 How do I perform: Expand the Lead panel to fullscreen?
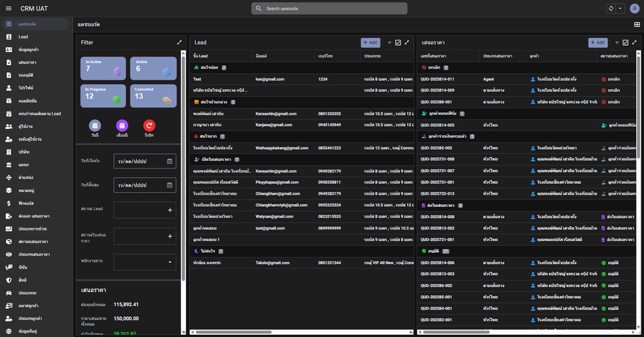point(407,42)
